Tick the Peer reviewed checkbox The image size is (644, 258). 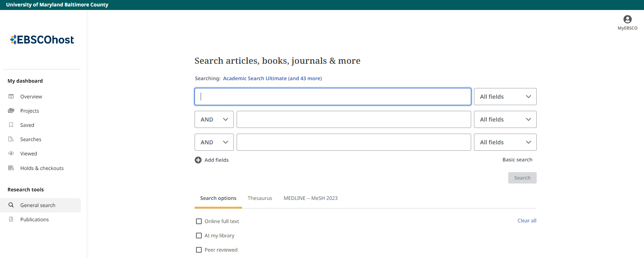pyautogui.click(x=199, y=250)
